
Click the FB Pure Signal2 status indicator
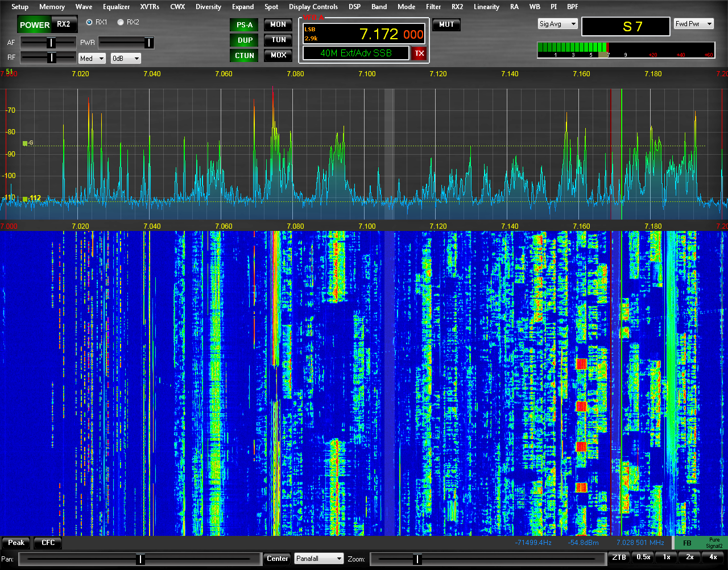pos(700,543)
